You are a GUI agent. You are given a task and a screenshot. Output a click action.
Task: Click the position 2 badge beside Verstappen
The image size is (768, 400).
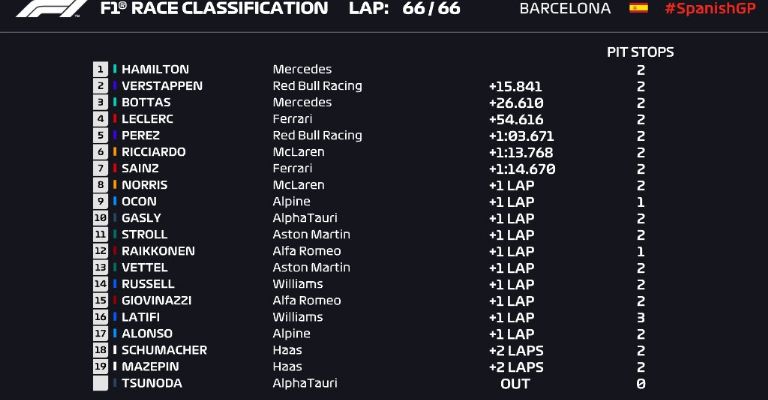click(100, 86)
